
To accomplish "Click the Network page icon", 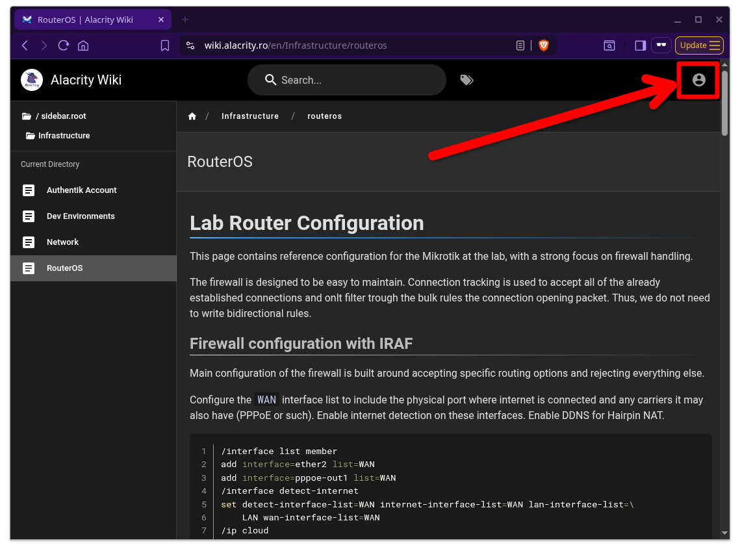I will click(x=29, y=242).
